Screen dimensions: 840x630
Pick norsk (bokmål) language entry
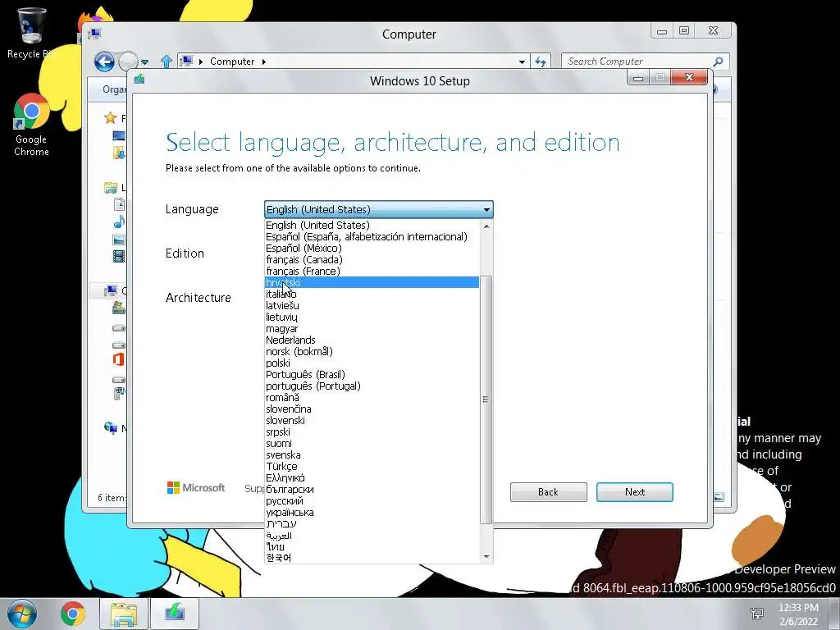(372, 351)
